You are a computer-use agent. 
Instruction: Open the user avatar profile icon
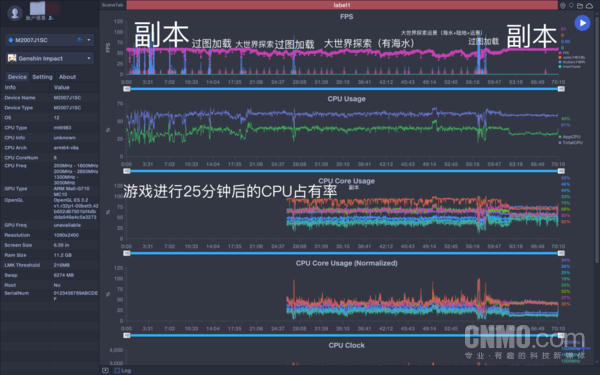[x=15, y=13]
